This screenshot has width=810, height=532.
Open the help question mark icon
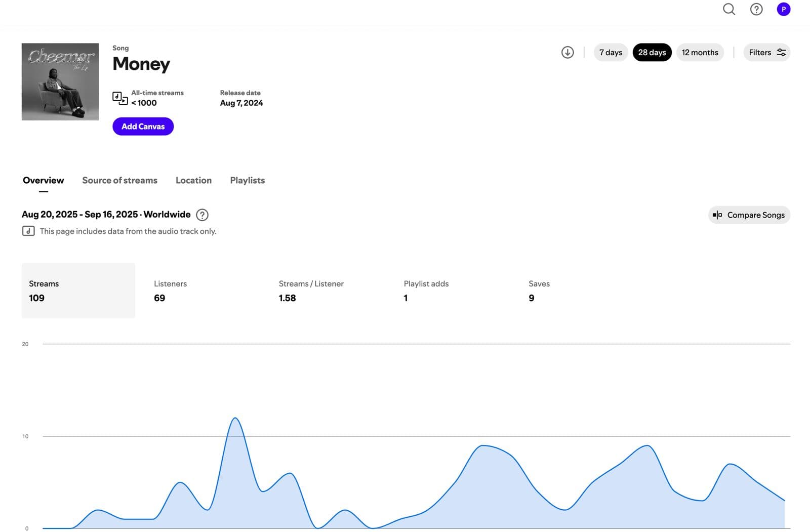click(756, 9)
